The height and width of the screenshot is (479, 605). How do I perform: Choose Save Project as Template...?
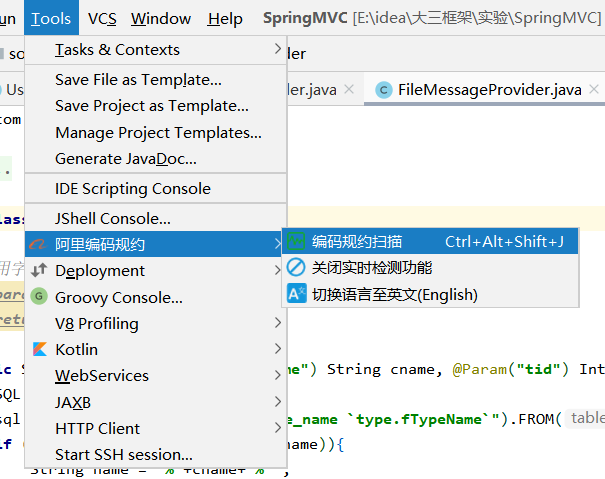156,106
